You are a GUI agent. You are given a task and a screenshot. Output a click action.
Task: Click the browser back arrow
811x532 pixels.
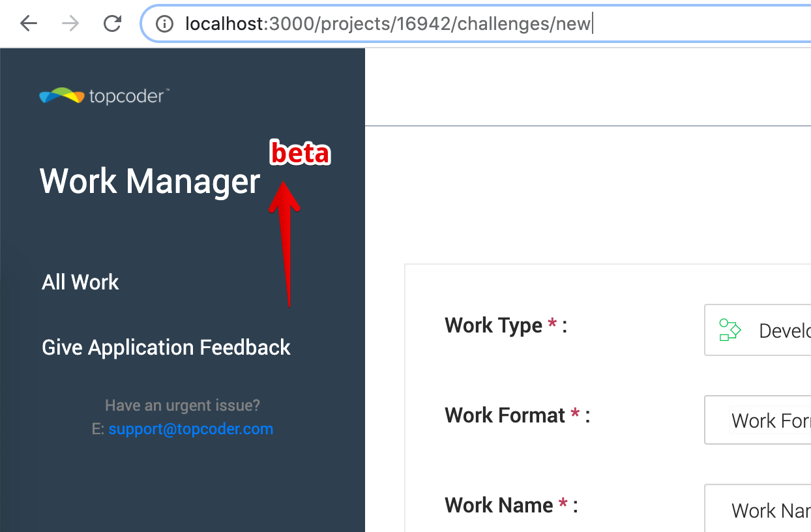point(29,24)
